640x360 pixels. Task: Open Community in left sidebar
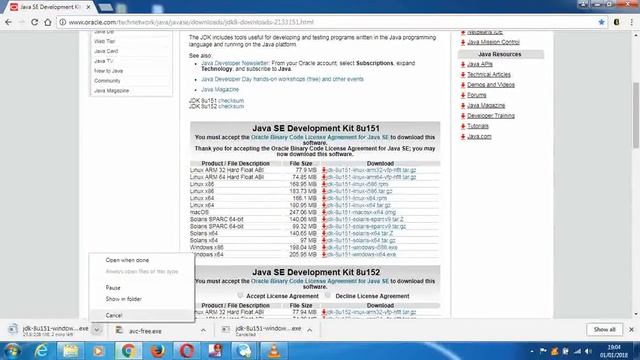click(x=107, y=80)
